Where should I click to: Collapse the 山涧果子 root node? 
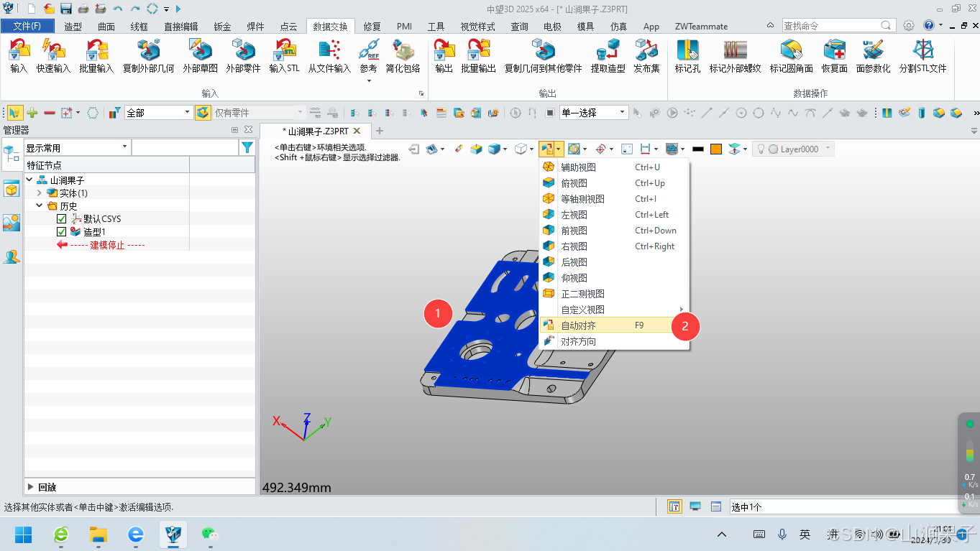click(29, 180)
